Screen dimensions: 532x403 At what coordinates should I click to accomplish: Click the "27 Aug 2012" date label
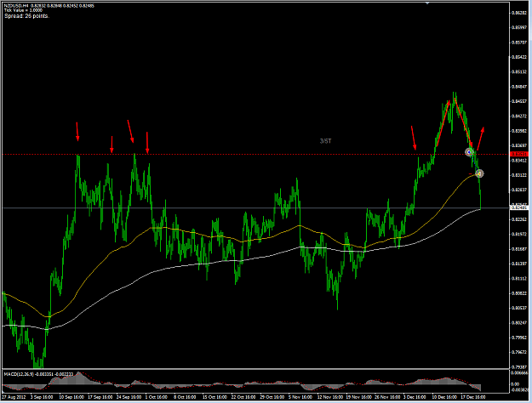tap(14, 396)
